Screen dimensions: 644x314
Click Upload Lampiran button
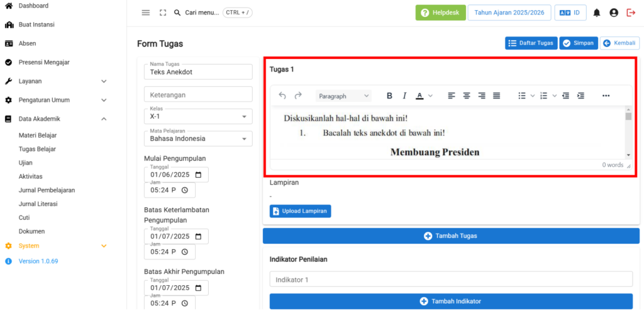coord(300,211)
